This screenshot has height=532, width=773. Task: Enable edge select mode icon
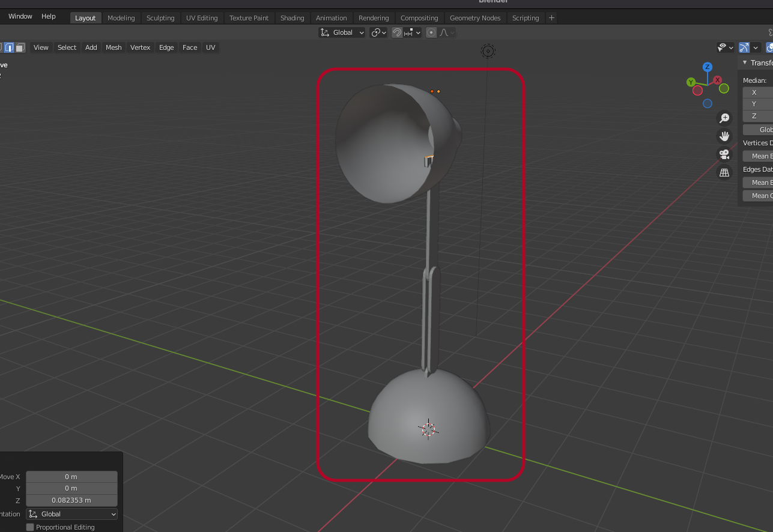point(9,47)
